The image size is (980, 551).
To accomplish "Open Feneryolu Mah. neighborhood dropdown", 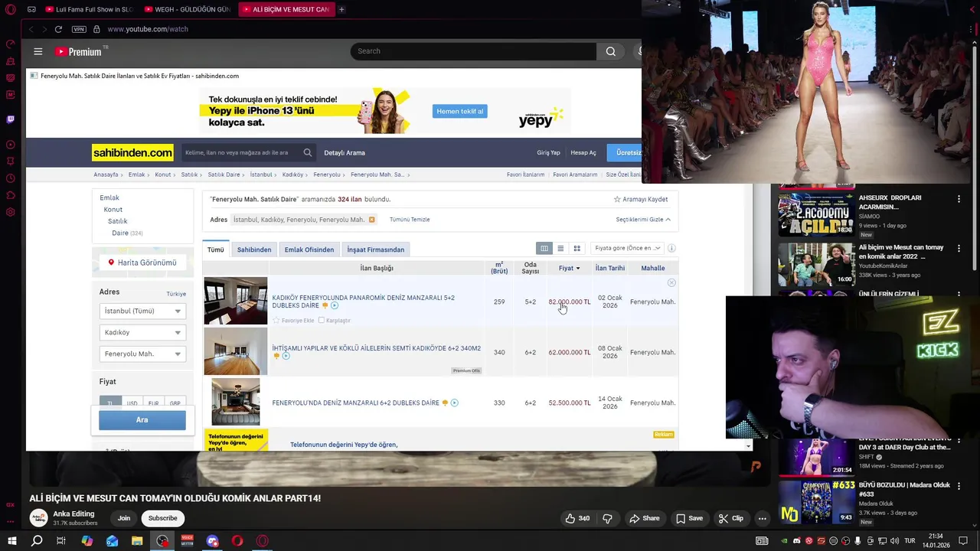I will (142, 354).
